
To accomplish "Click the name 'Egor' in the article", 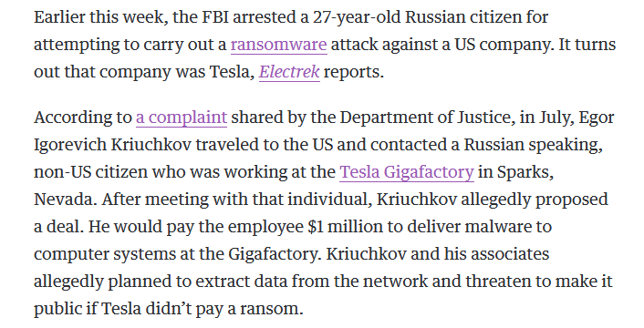I will 597,118.
